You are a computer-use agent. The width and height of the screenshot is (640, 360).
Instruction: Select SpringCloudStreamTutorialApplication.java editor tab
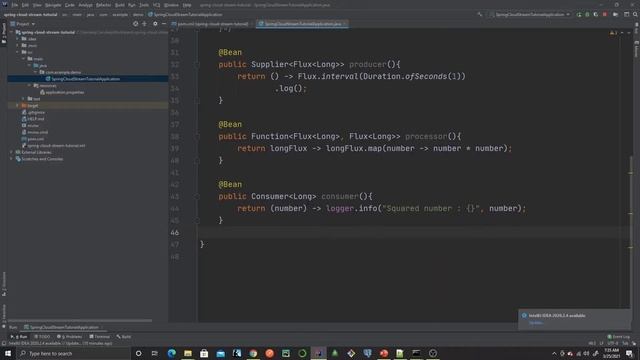tap(302, 24)
